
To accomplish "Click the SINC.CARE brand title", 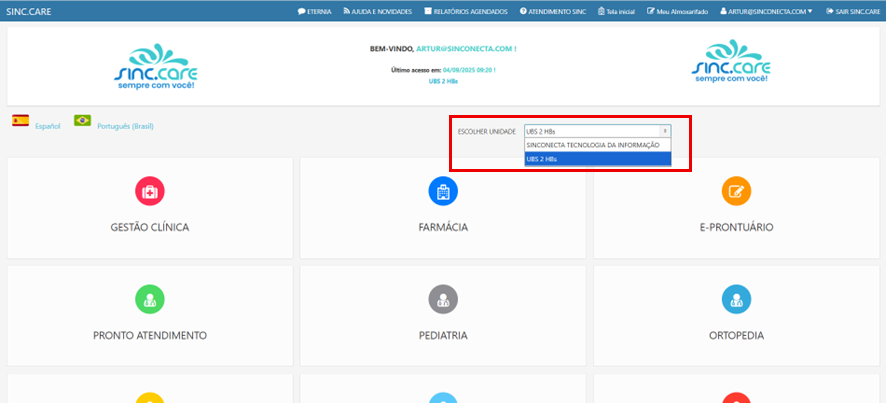I will tap(29, 11).
